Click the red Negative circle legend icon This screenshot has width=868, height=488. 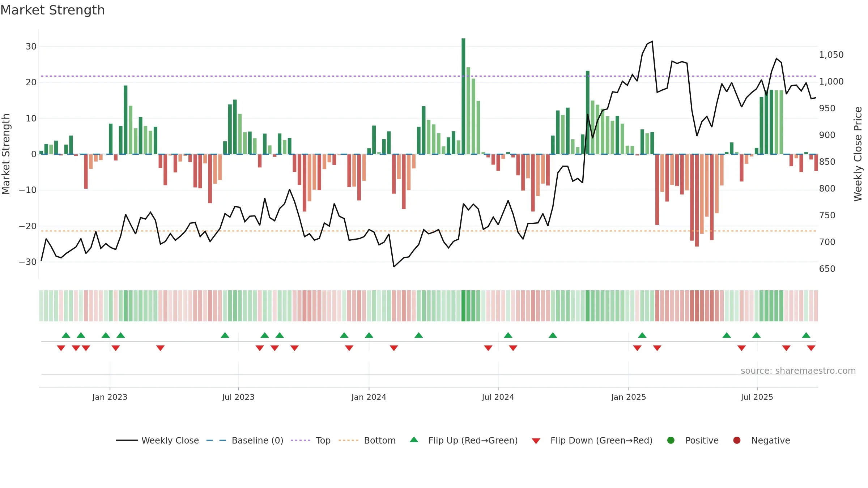click(x=737, y=440)
